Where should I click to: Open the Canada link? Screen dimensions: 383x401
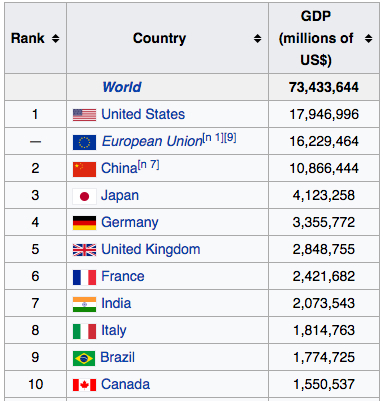(125, 384)
